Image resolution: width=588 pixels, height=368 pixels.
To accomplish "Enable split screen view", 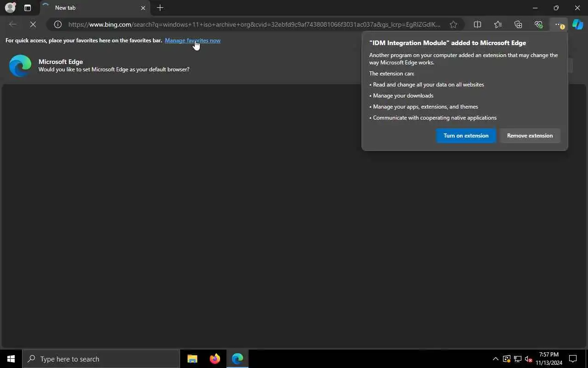I will coord(477,24).
